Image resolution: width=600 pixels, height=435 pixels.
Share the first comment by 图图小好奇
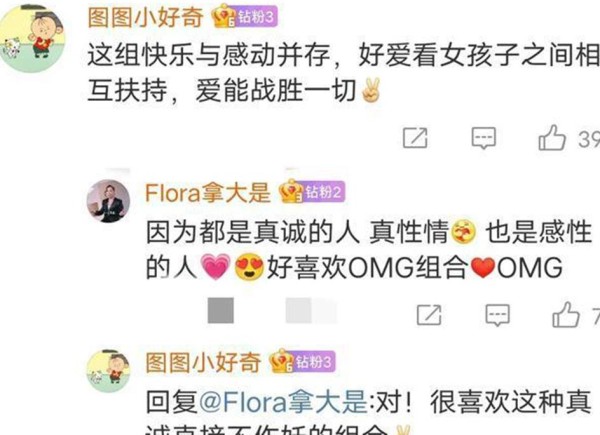click(x=415, y=138)
